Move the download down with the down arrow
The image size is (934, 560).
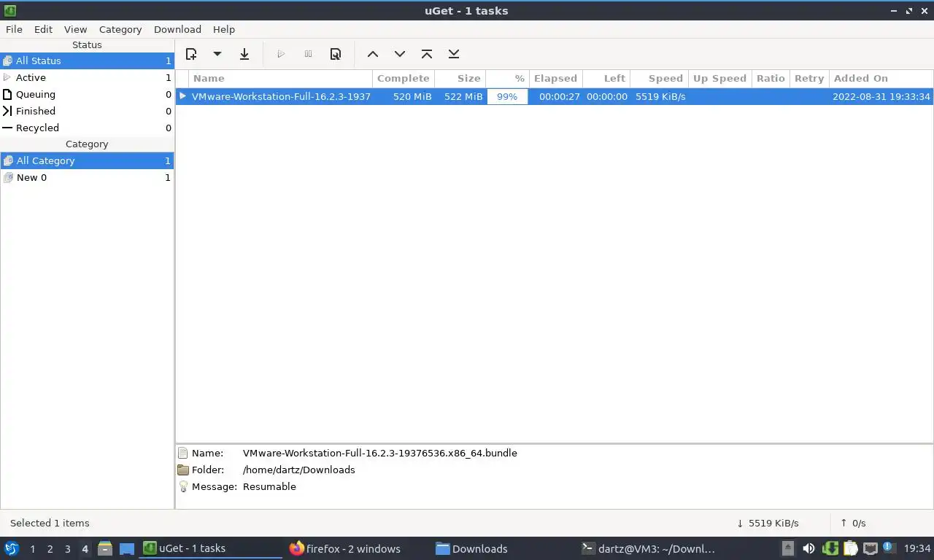click(x=400, y=54)
